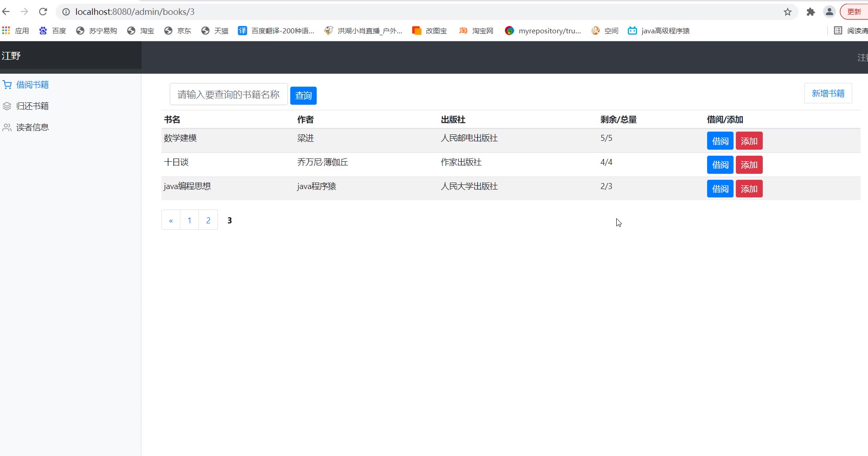Image resolution: width=868 pixels, height=456 pixels.
Task: Click the browser address bar URL
Action: tap(134, 12)
